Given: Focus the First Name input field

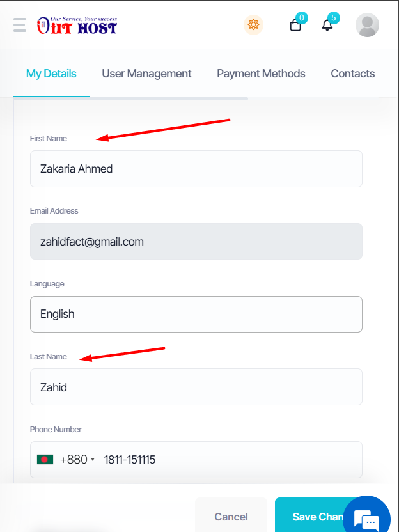Looking at the screenshot, I should [x=196, y=169].
